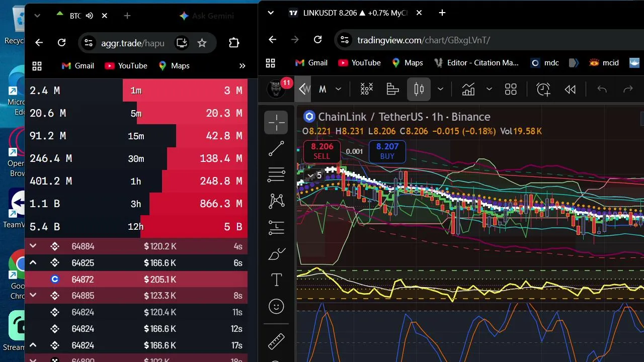
Task: Reload the aggr.trade page
Action: coord(61,43)
